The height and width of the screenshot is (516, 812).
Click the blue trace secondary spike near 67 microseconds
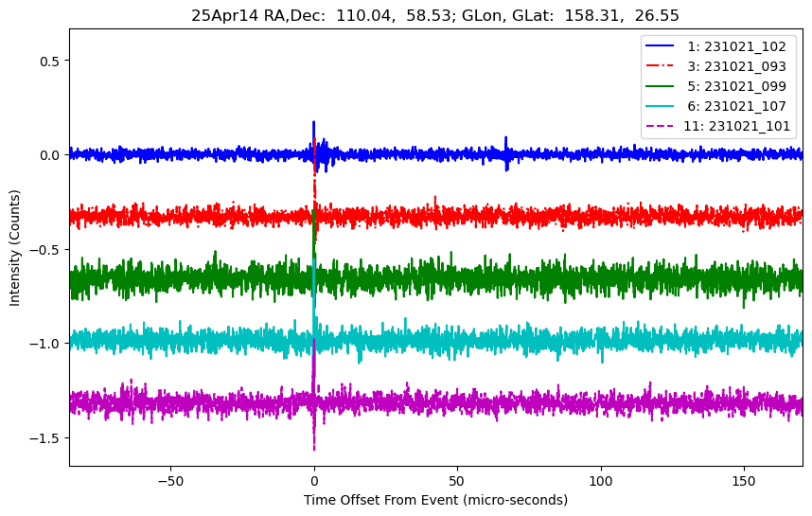[506, 153]
